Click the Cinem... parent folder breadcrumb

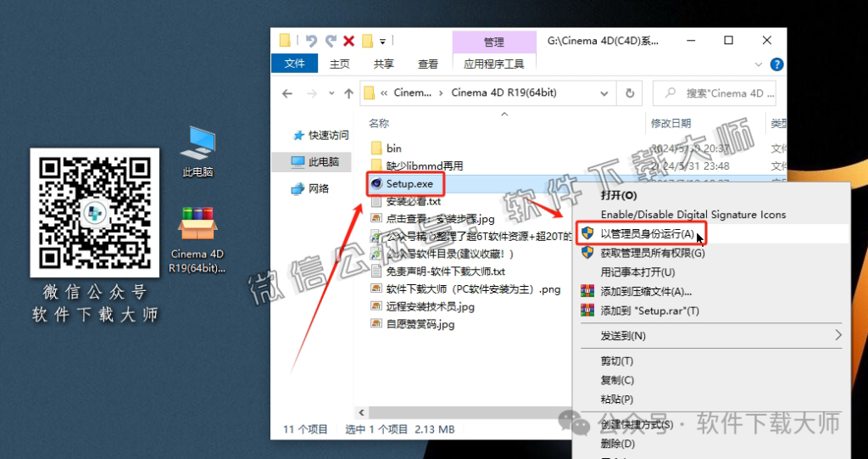coord(413,92)
